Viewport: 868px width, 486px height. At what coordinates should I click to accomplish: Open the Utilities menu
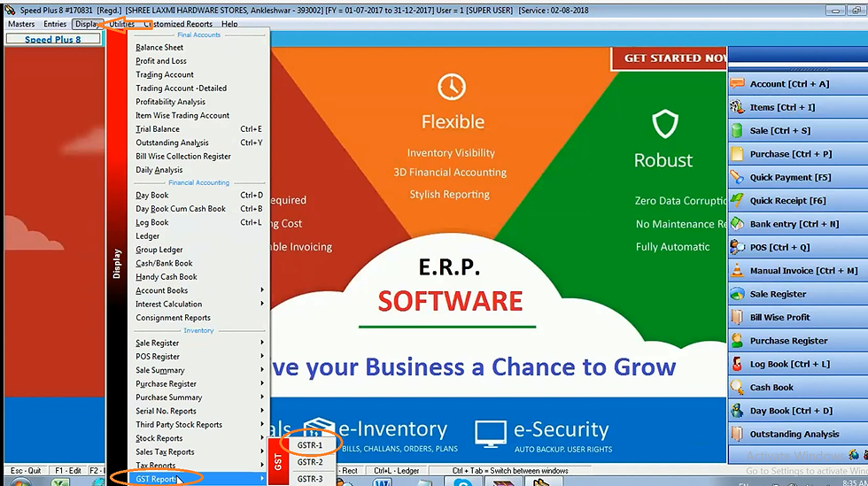(x=122, y=24)
